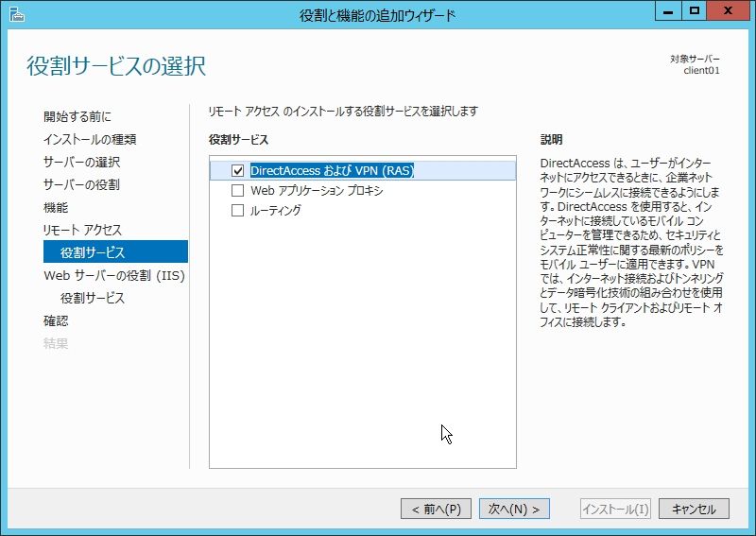Close the wizard with X button
The width and height of the screenshot is (756, 536).
pyautogui.click(x=728, y=11)
